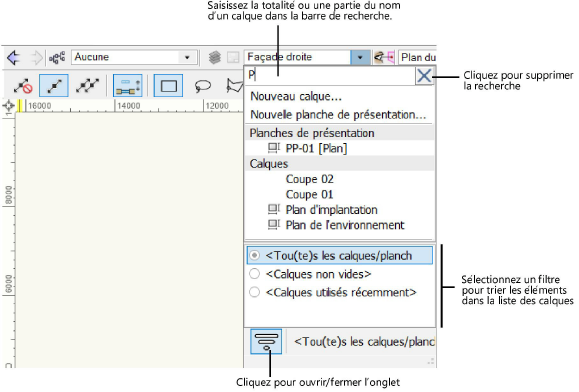Go back to the previous view arrow
The image size is (579, 392).
pyautogui.click(x=14, y=58)
